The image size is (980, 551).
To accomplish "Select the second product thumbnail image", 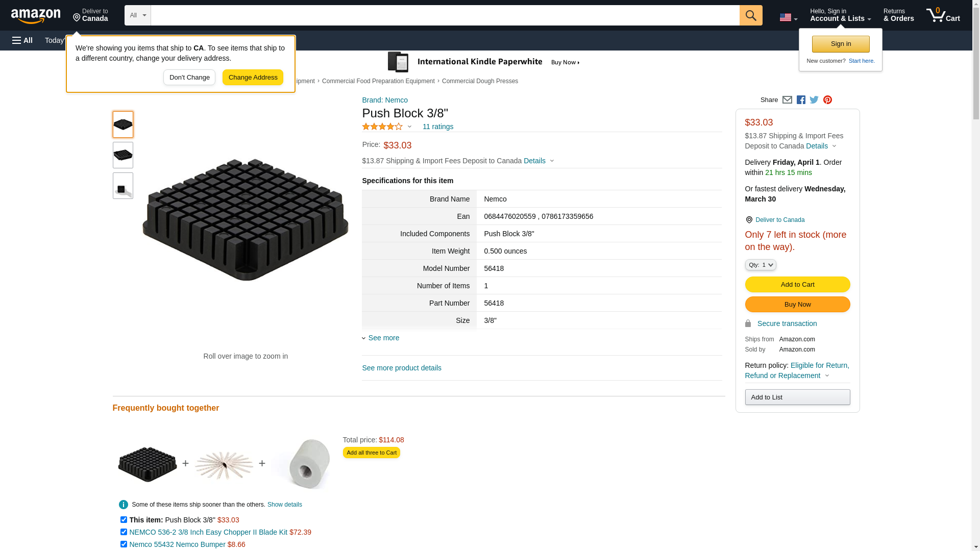I will coord(123,155).
